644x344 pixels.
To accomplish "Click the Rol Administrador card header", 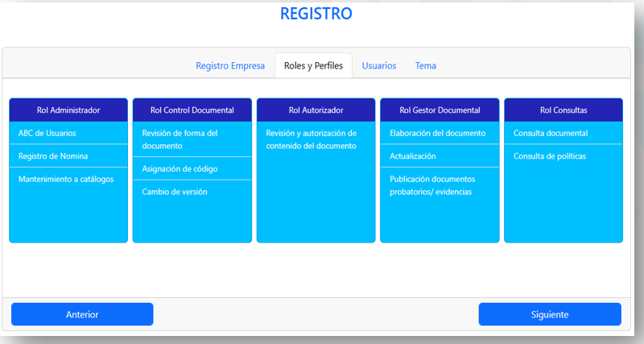I will [x=68, y=110].
